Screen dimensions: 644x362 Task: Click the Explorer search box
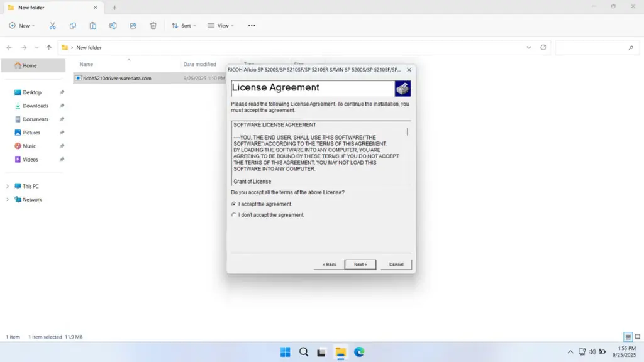tap(596, 48)
